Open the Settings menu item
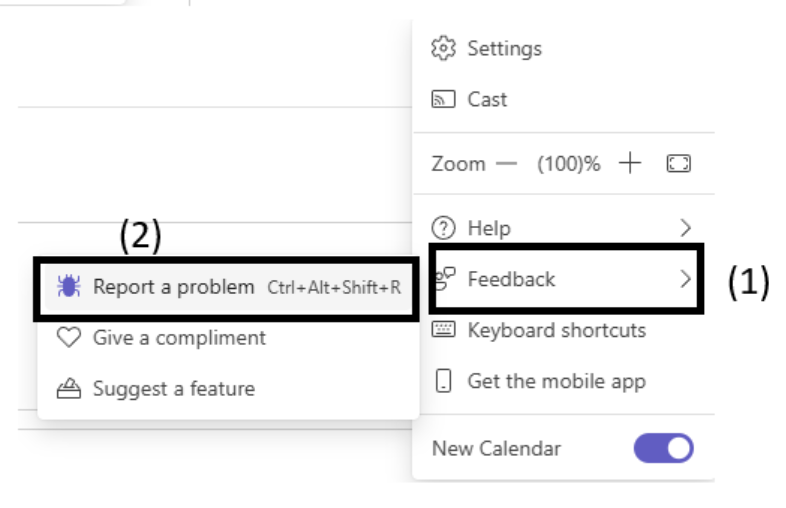Screen dimensions: 786x508 click(504, 48)
